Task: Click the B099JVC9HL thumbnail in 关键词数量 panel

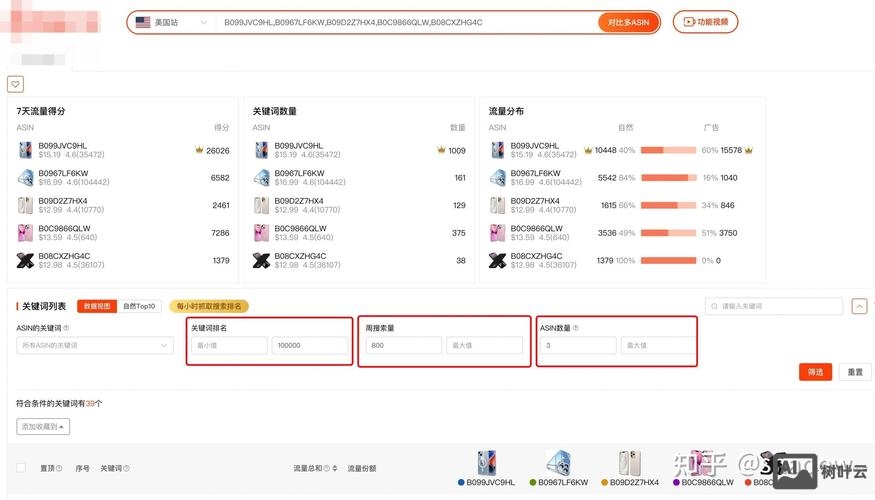Action: [x=261, y=150]
